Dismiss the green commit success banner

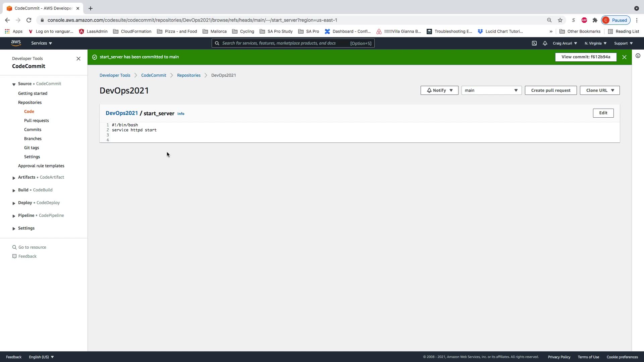point(624,57)
